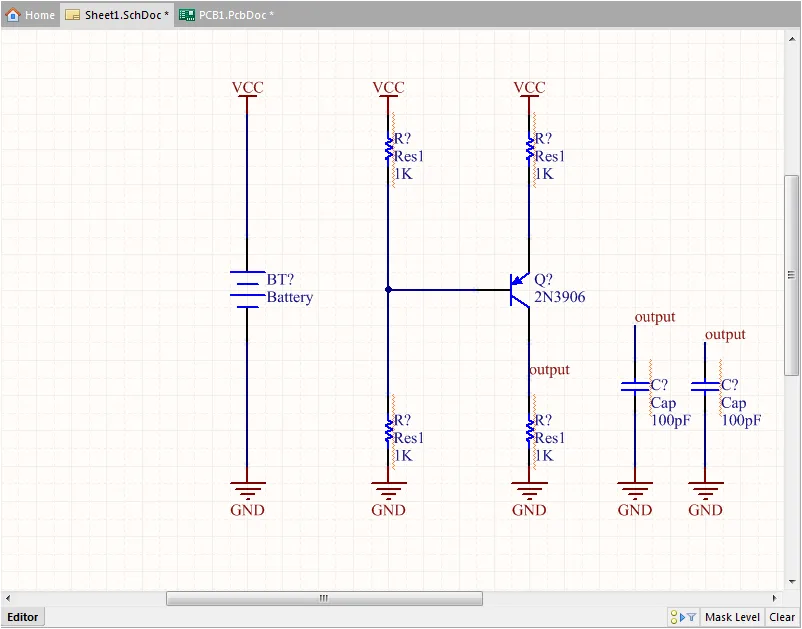Switch to the Home tab
The height and width of the screenshot is (629, 802).
[30, 15]
